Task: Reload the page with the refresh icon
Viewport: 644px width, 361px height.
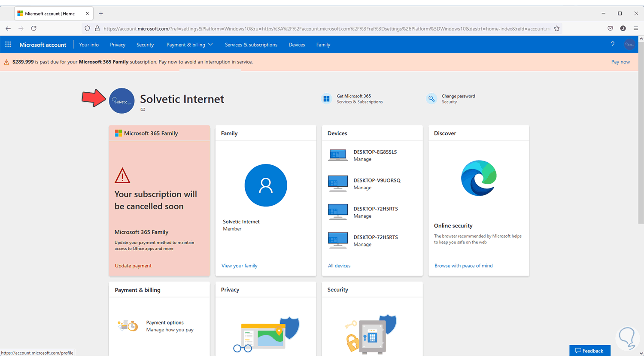Action: click(33, 28)
